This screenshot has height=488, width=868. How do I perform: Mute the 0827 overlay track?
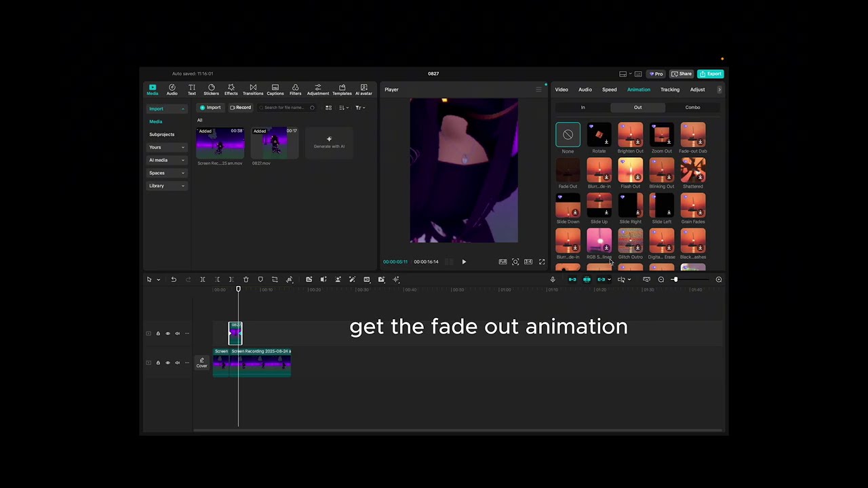coord(178,333)
